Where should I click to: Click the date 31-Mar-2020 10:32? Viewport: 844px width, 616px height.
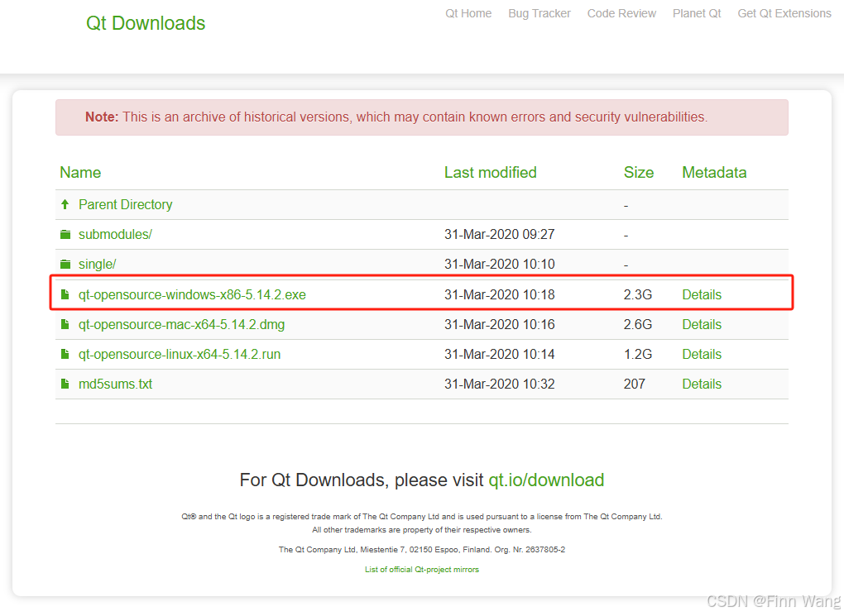tap(499, 384)
